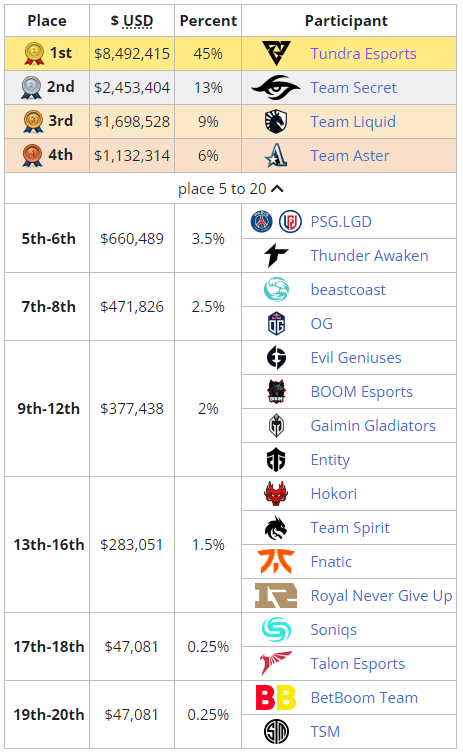The image size is (463, 754).
Task: Click the Team Aster star logo
Action: click(276, 155)
